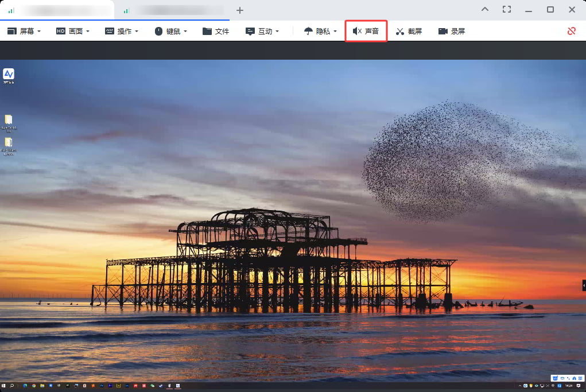Switch to the second session tab
This screenshot has height=392, width=586.
pyautogui.click(x=172, y=10)
